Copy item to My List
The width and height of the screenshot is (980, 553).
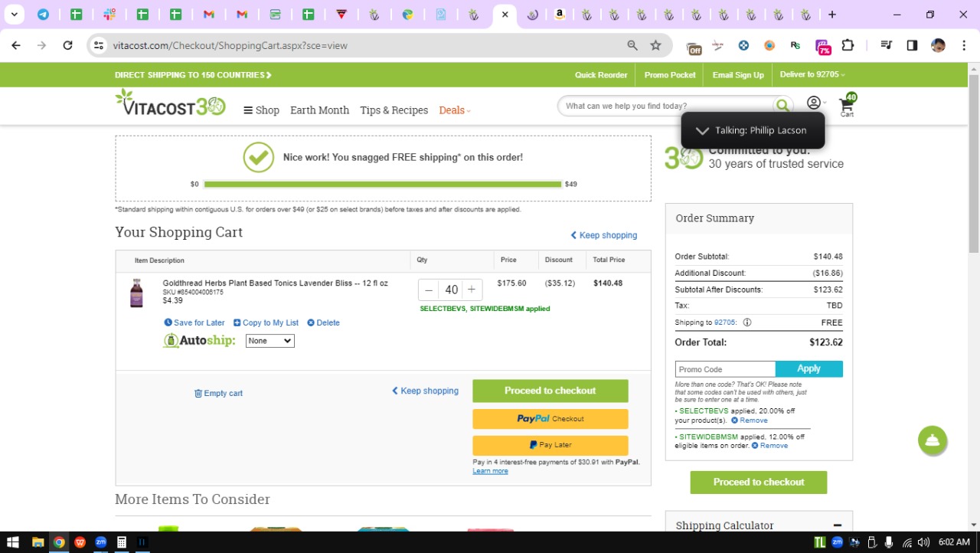[266, 322]
